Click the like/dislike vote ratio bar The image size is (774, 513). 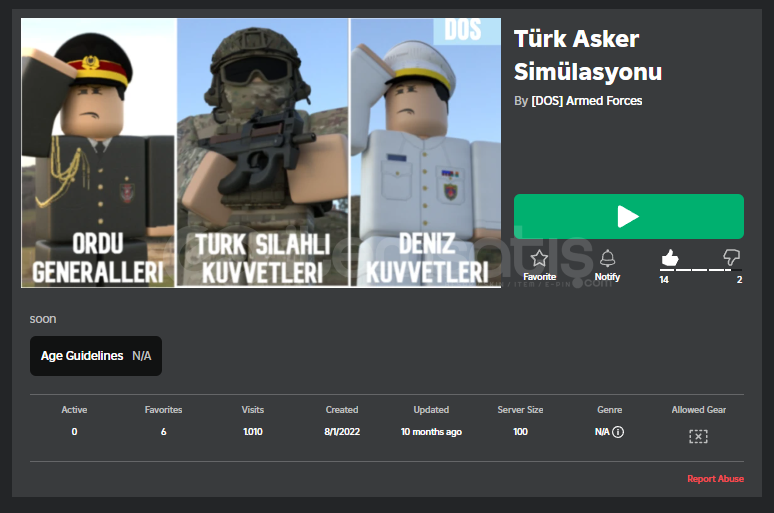point(701,270)
